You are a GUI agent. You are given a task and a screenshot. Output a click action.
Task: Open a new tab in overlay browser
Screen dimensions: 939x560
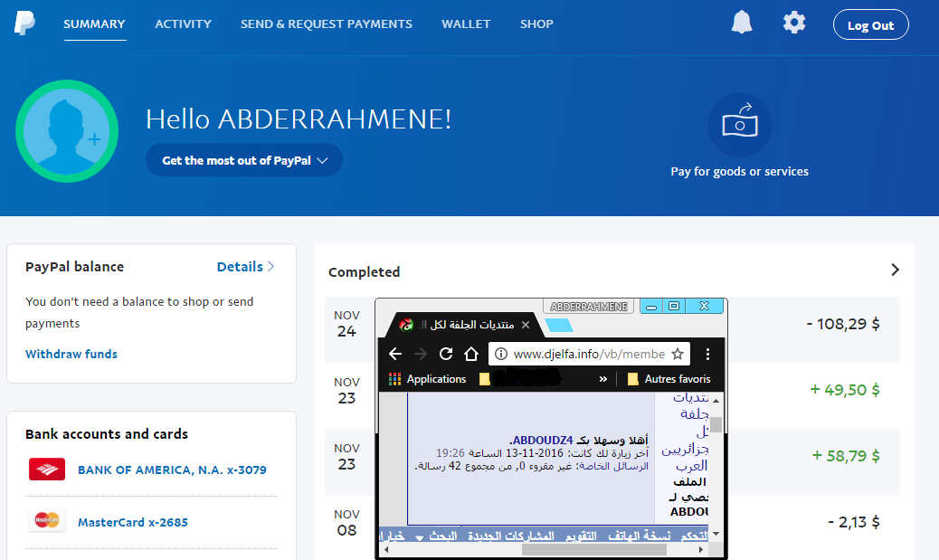(x=559, y=325)
